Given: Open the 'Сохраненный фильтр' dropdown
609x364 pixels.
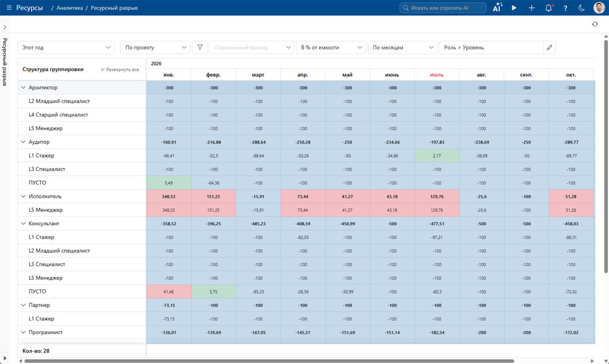Looking at the screenshot, I should click(252, 47).
